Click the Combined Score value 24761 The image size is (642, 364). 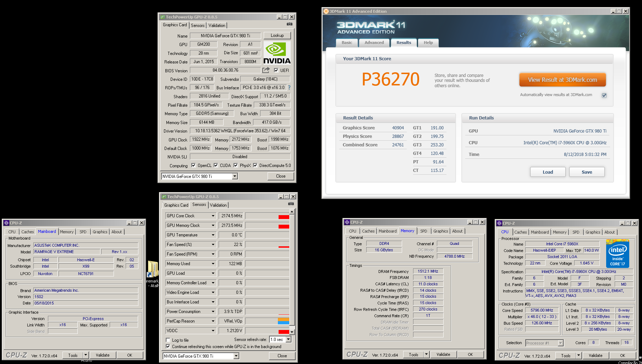[x=398, y=145]
